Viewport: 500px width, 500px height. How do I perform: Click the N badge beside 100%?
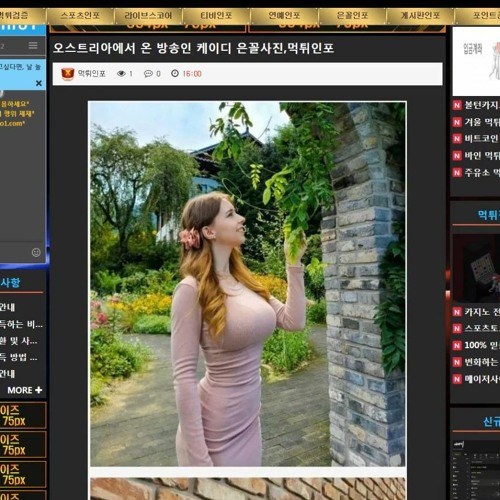tap(457, 345)
